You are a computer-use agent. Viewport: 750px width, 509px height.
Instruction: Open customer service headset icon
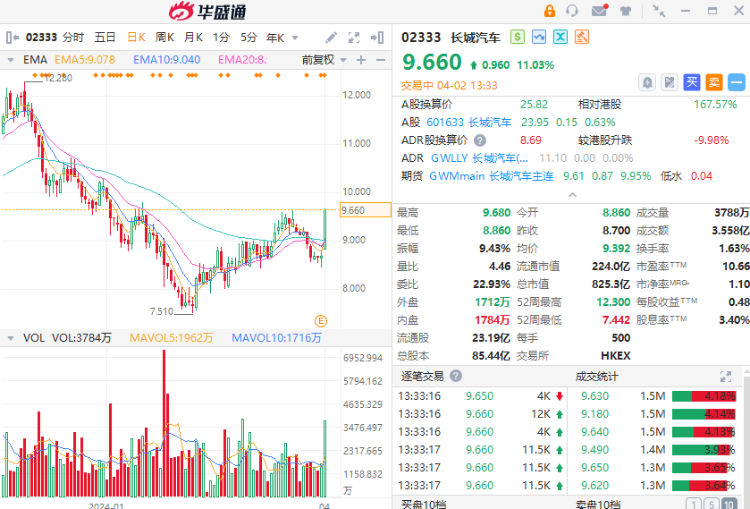click(572, 11)
